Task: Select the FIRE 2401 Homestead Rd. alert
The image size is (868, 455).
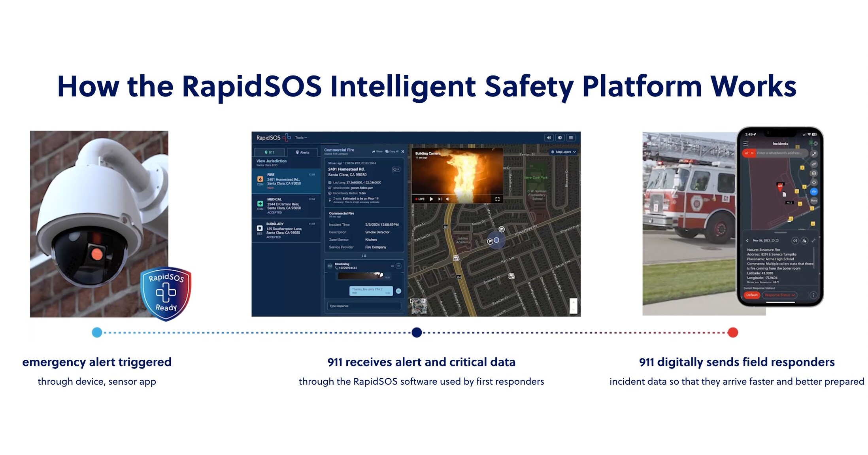Action: tap(286, 181)
